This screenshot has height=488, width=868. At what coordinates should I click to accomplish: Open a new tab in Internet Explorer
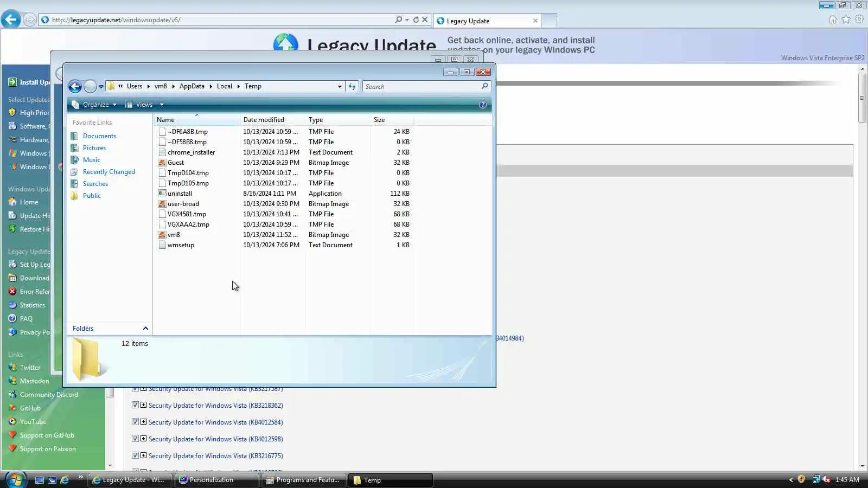pos(549,21)
